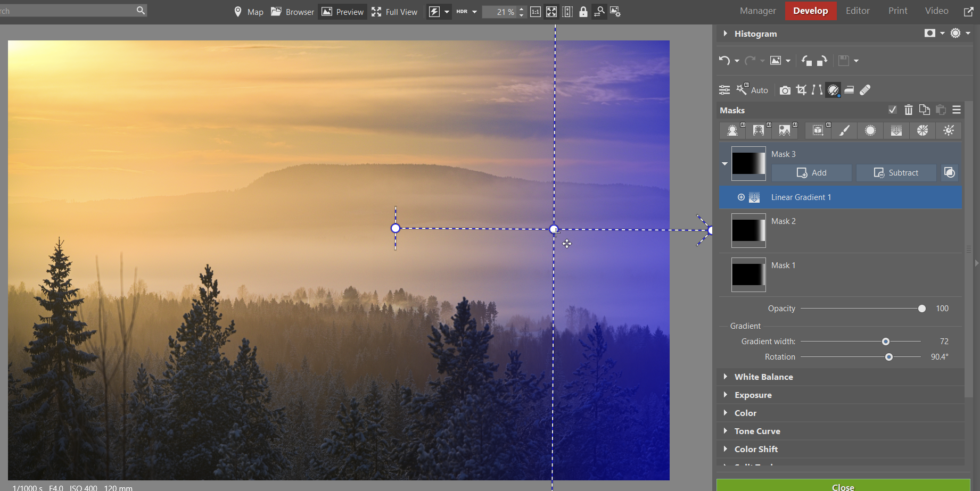Open the retouching bandage tool
Viewport: 980px width, 491px height.
point(865,90)
